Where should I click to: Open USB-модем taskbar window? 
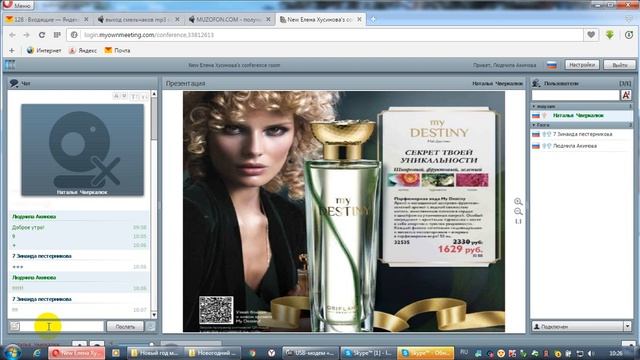pos(310,353)
